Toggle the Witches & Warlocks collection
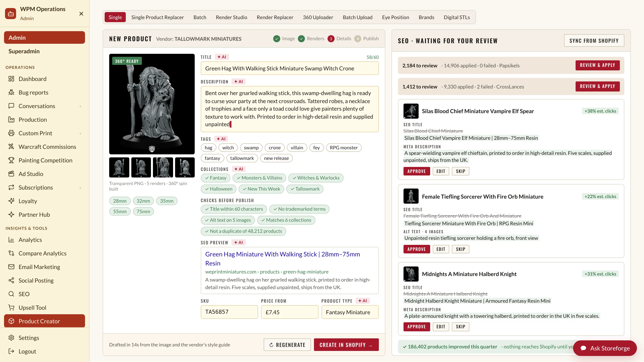 click(x=316, y=178)
